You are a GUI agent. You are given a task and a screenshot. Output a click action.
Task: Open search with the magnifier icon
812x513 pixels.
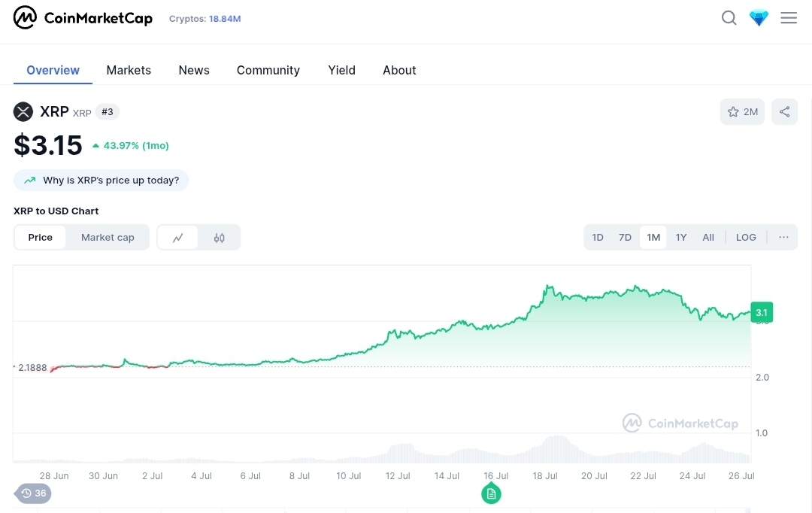pos(729,18)
